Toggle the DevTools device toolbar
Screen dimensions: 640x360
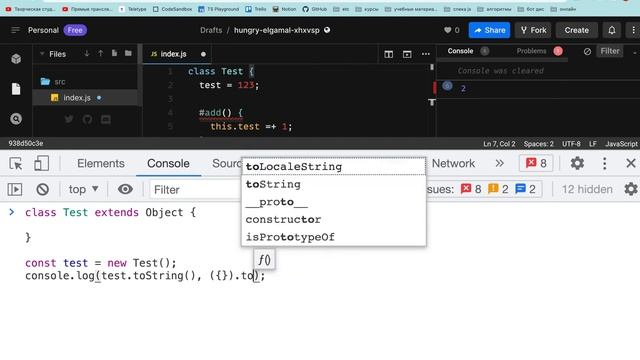coord(41,164)
